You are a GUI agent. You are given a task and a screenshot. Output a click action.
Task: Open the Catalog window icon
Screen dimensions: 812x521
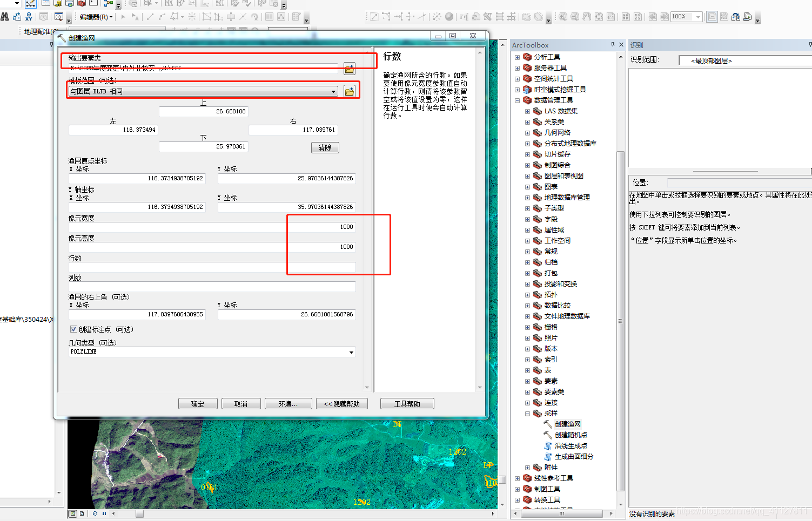58,3
